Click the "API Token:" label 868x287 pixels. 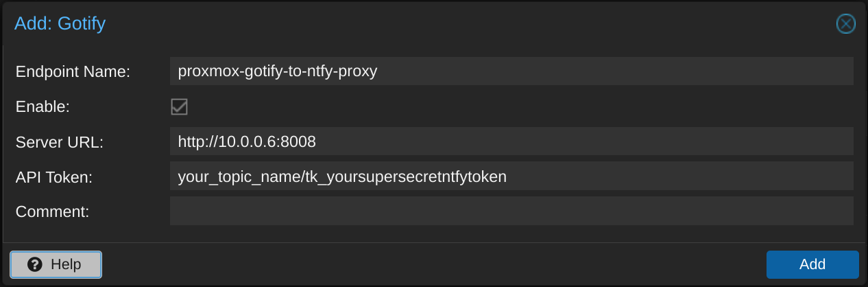coord(53,177)
